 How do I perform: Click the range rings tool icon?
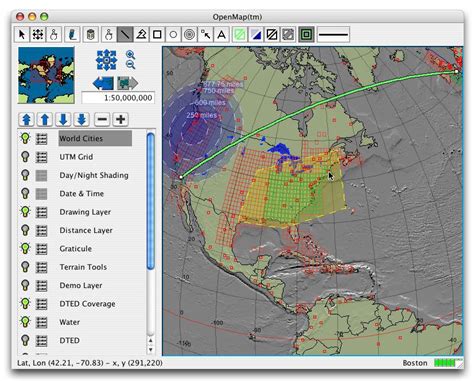click(189, 34)
